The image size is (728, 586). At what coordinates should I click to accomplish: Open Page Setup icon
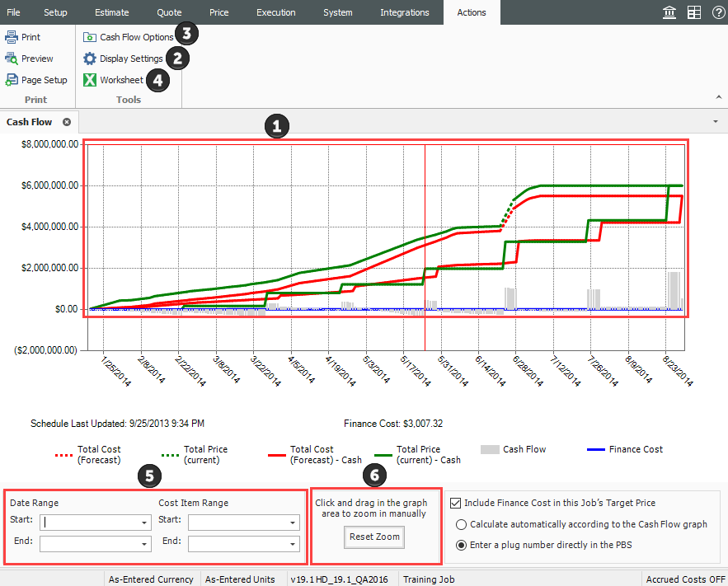coord(12,80)
